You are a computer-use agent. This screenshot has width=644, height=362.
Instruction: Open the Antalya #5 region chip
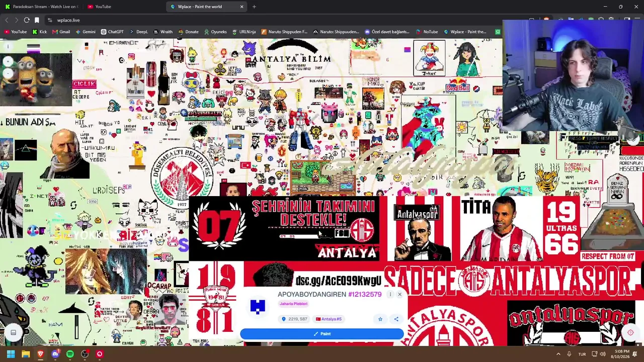[329, 319]
